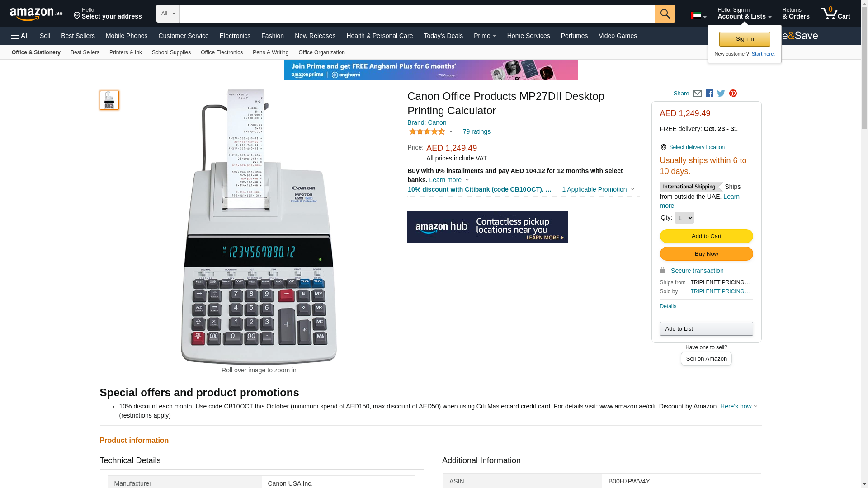The width and height of the screenshot is (868, 488).
Task: Click the Add to Cart button
Action: [706, 236]
